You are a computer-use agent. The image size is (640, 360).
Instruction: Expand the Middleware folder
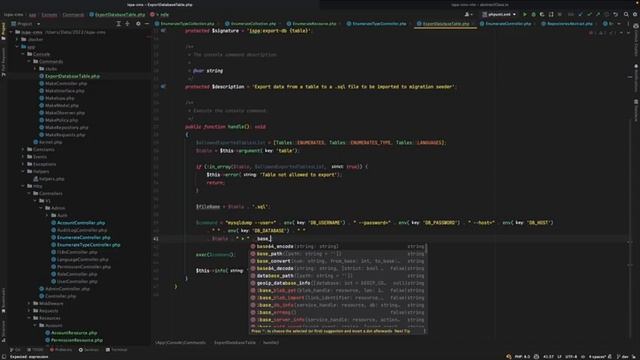29,303
